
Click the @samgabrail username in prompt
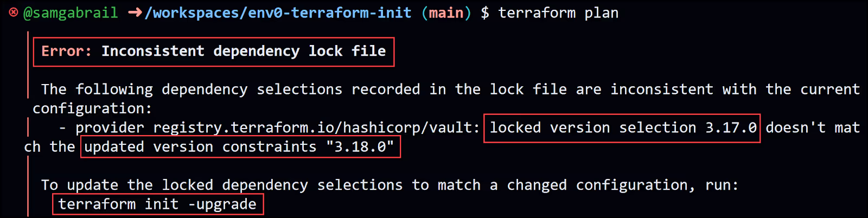click(x=71, y=13)
